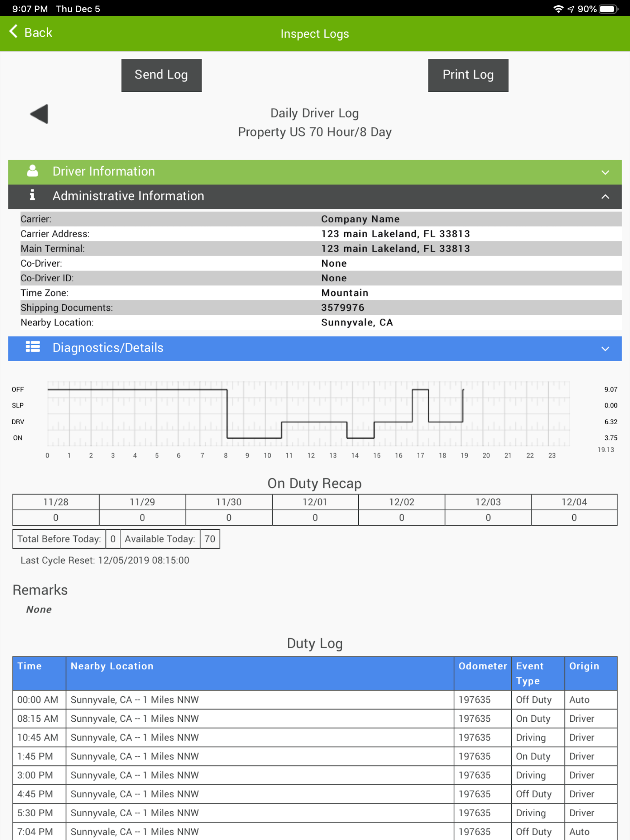Screen dimensions: 630x840
Task: Click the Available Today value 70
Action: point(210,539)
